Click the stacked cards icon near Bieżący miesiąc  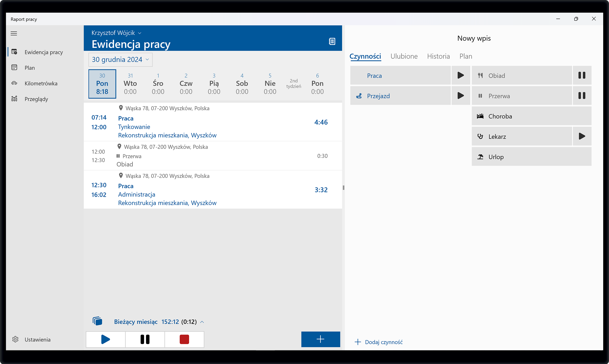pyautogui.click(x=97, y=321)
